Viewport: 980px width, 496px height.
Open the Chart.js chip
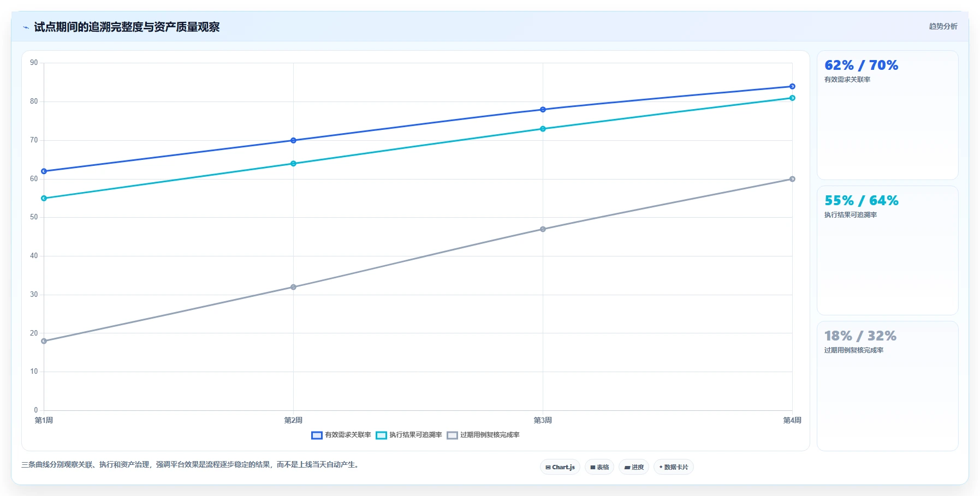(560, 467)
